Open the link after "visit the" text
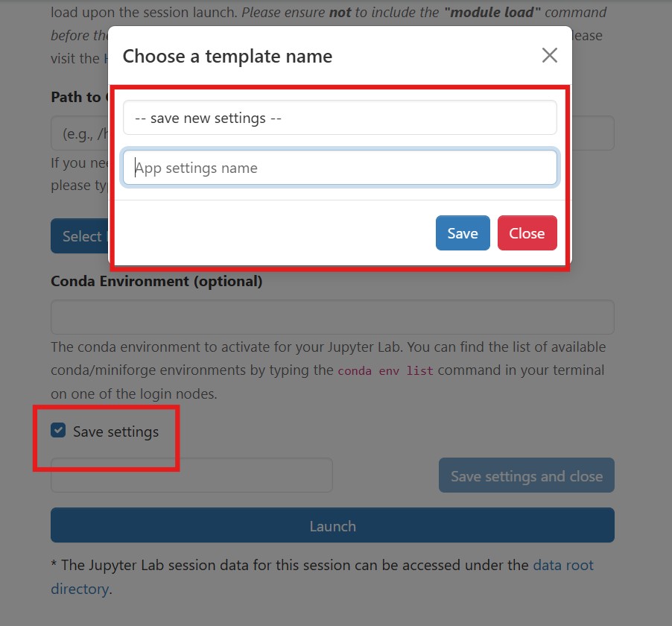The height and width of the screenshot is (626, 672). point(106,57)
